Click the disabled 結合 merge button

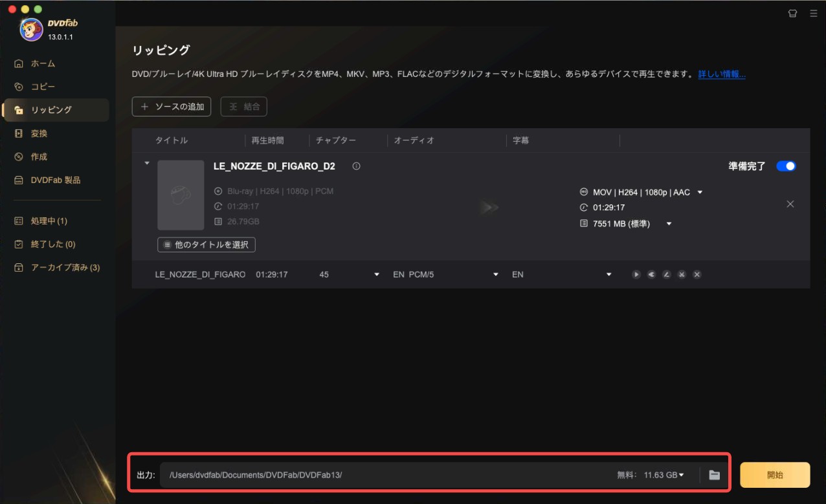pos(244,107)
